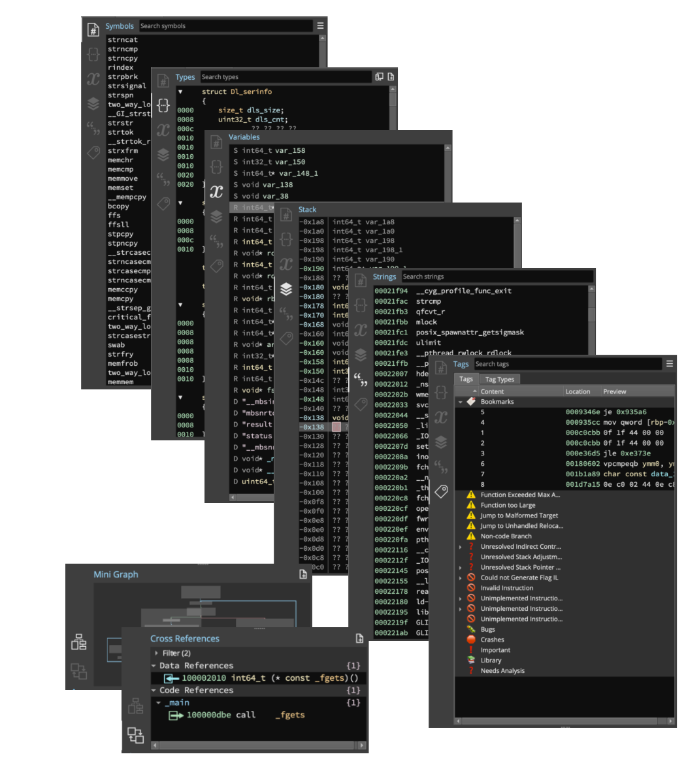Select the Crashes tag type

pos(492,640)
